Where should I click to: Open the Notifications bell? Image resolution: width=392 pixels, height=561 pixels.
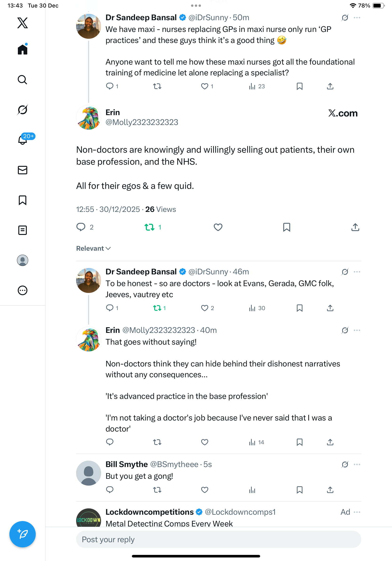23,140
